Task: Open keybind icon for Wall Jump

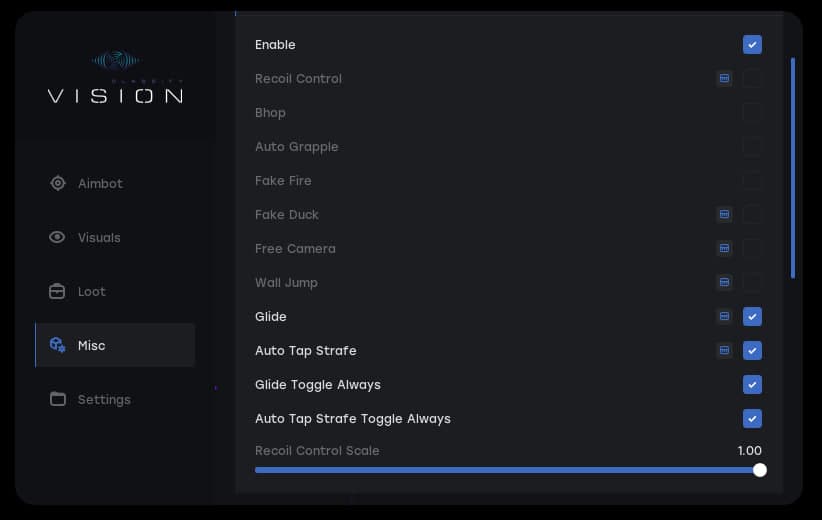Action: click(x=724, y=283)
